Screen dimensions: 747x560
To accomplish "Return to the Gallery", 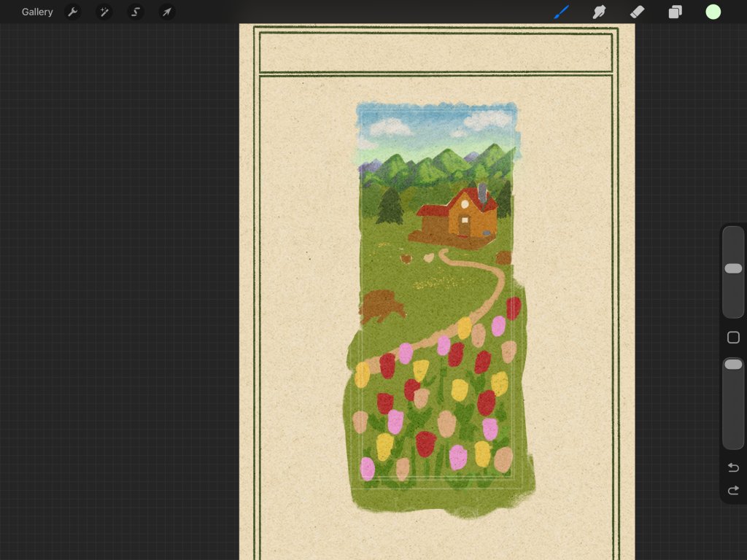I will pos(37,12).
